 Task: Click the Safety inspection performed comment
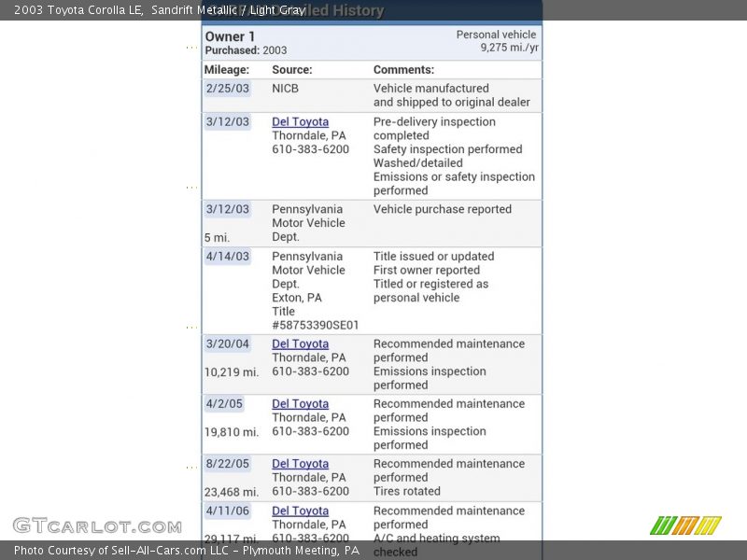point(448,149)
